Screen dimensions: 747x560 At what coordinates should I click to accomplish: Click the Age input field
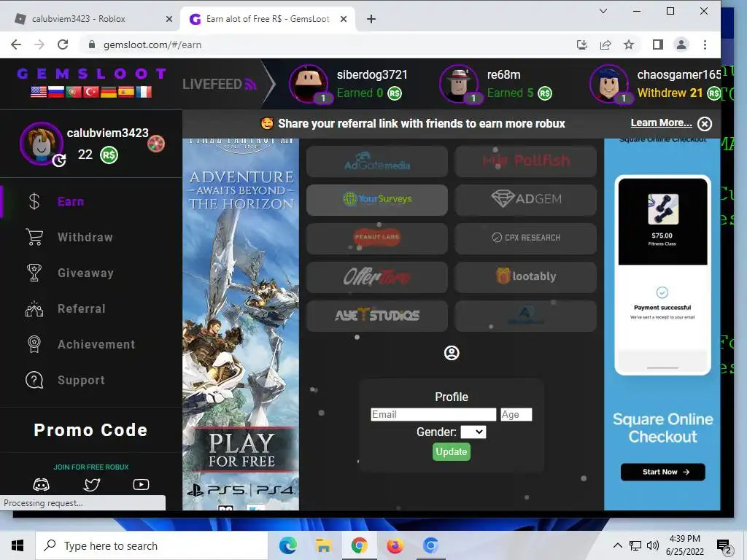(x=516, y=414)
